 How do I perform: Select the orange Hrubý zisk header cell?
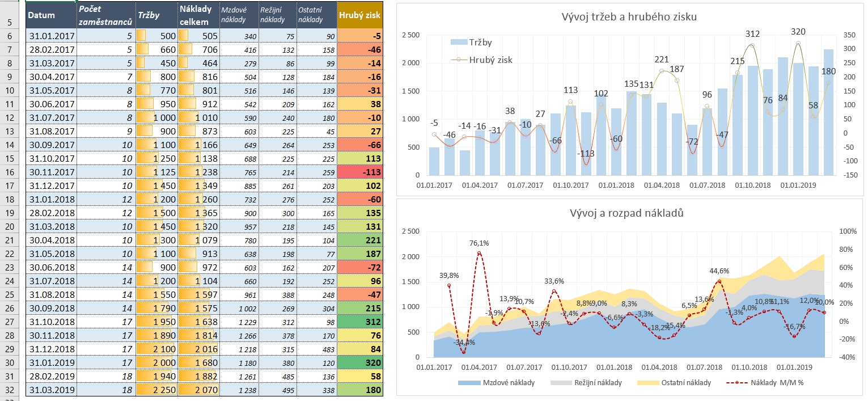point(359,15)
